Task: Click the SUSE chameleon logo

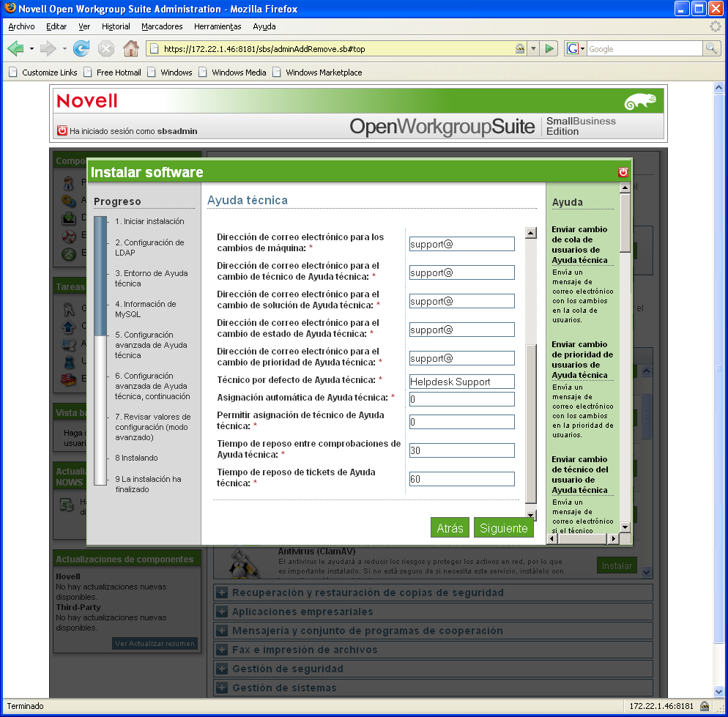Action: pos(640,101)
